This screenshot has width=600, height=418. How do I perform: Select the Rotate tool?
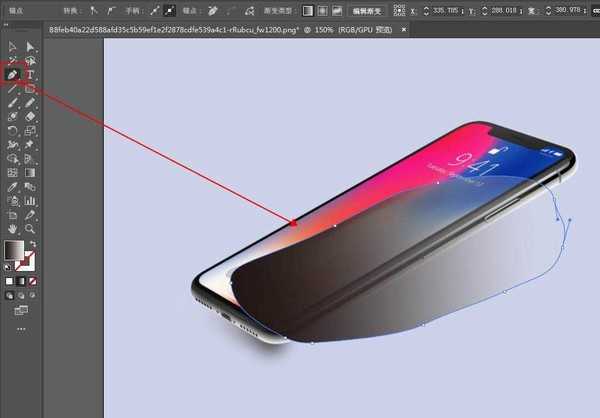(x=13, y=130)
